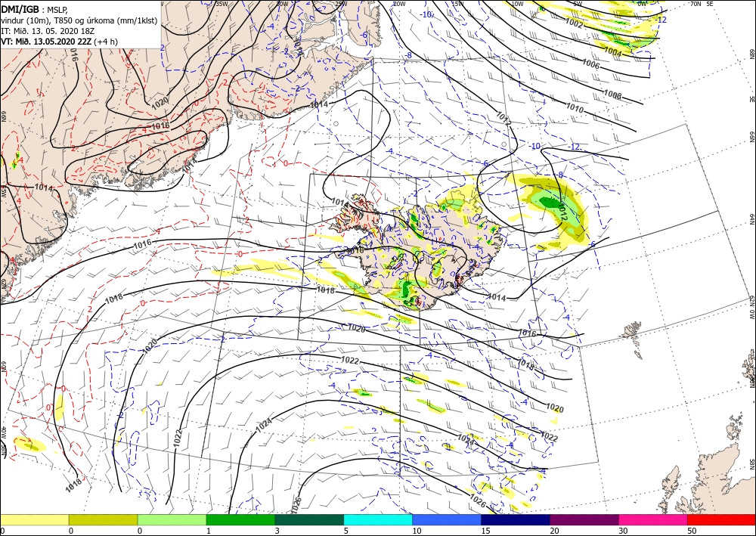The width and height of the screenshot is (756, 536).
Task: Click the red legend swatch
Action: 721,519
